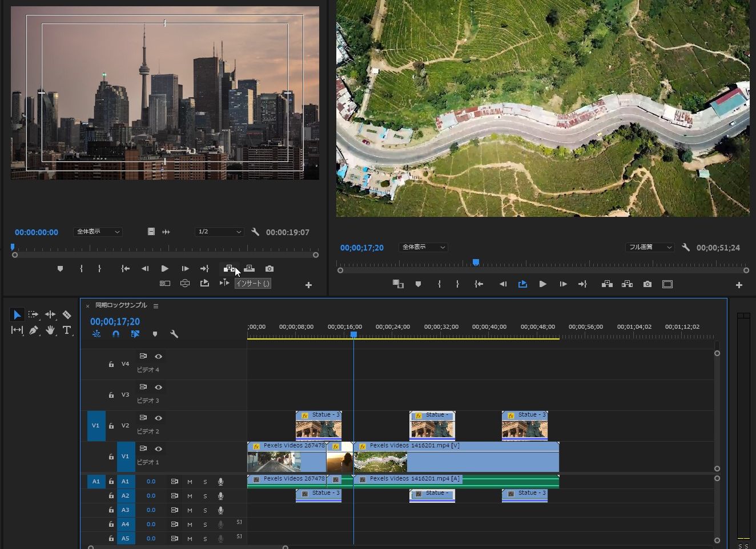Click the Insert (インサート) button in Source Monitor
The image size is (756, 549).
pyautogui.click(x=230, y=268)
